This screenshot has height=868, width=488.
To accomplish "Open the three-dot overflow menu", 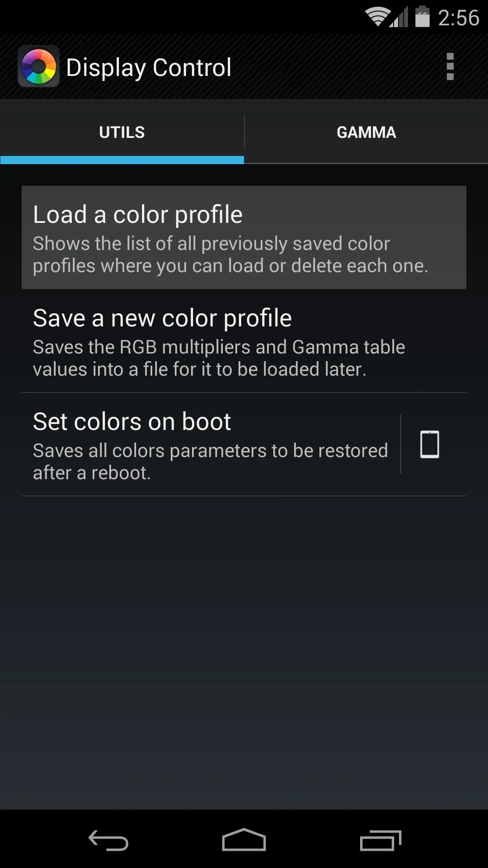I will pyautogui.click(x=450, y=67).
